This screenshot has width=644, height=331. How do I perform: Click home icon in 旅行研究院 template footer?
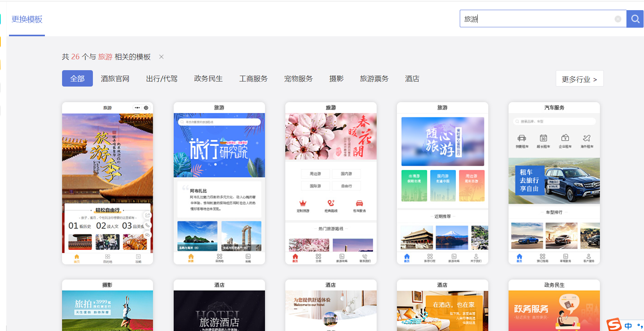191,257
